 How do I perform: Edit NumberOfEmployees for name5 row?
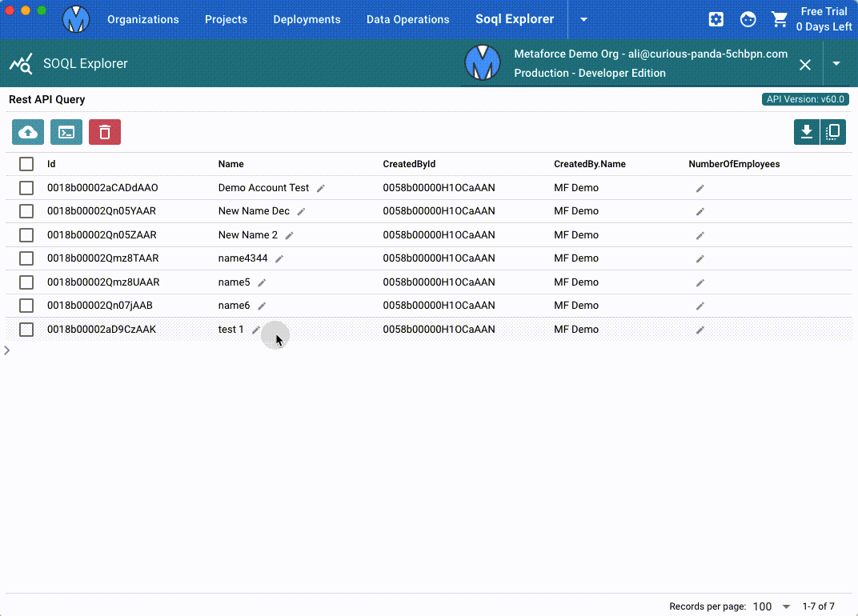[700, 283]
